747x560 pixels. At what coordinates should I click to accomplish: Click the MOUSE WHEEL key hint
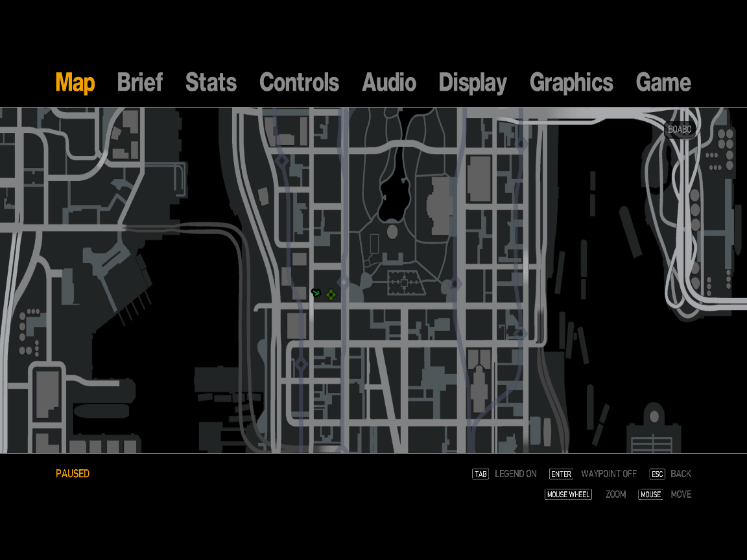[568, 495]
